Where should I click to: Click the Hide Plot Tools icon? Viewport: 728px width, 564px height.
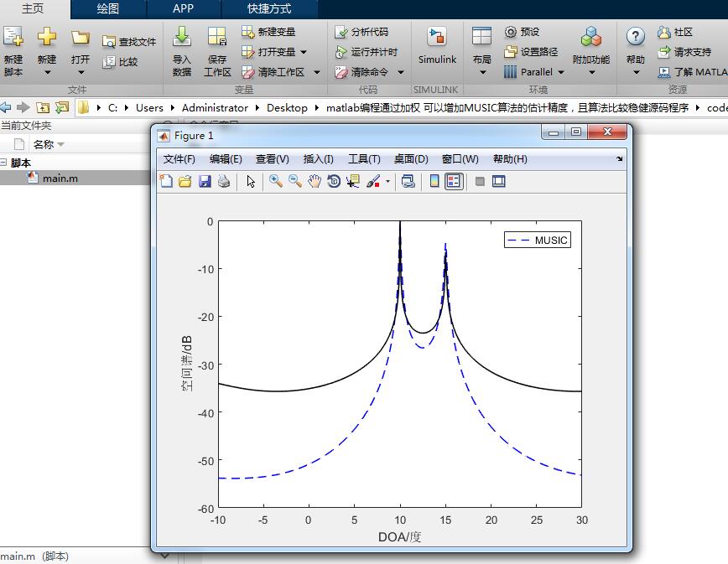tap(480, 181)
